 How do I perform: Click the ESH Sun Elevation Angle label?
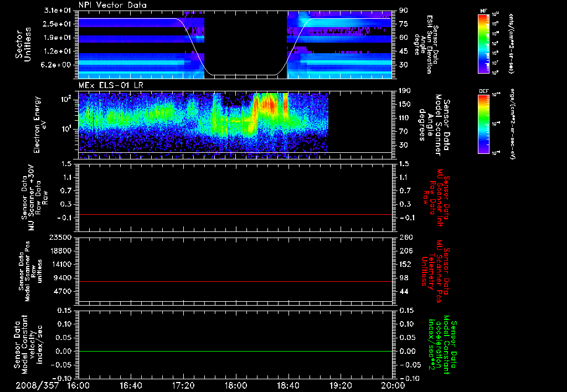pyautogui.click(x=427, y=44)
